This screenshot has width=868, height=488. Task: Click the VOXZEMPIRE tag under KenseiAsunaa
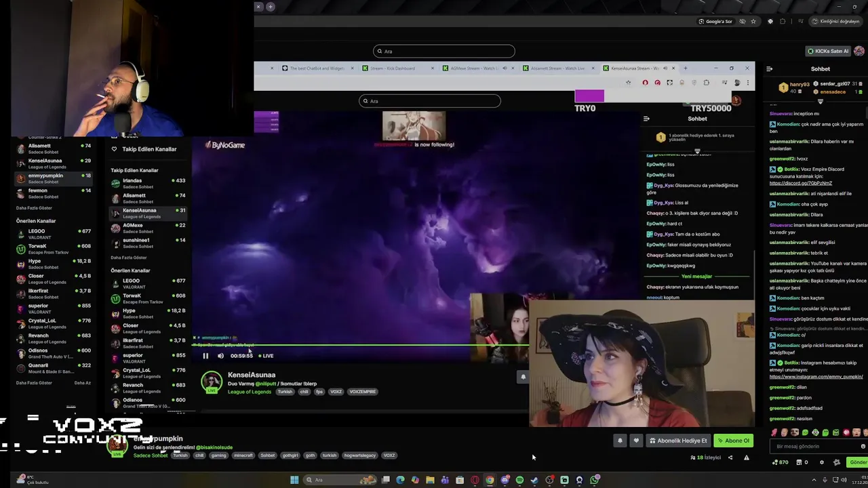362,392
